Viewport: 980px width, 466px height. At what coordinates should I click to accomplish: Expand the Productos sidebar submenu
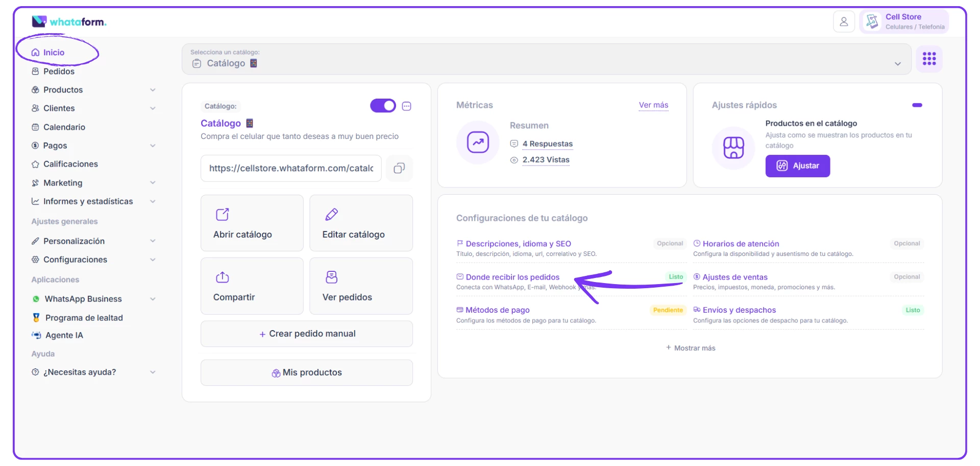click(x=153, y=90)
